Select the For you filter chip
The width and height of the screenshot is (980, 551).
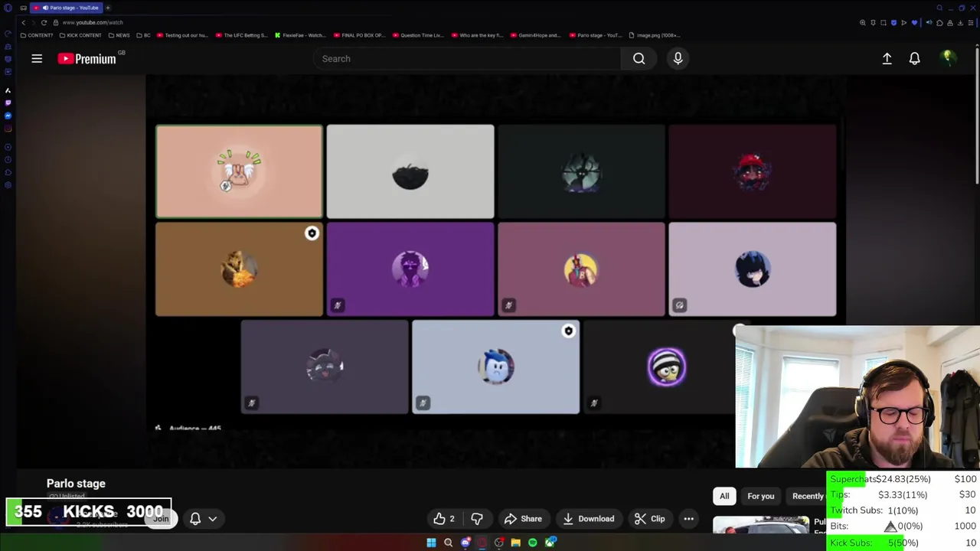coord(760,496)
